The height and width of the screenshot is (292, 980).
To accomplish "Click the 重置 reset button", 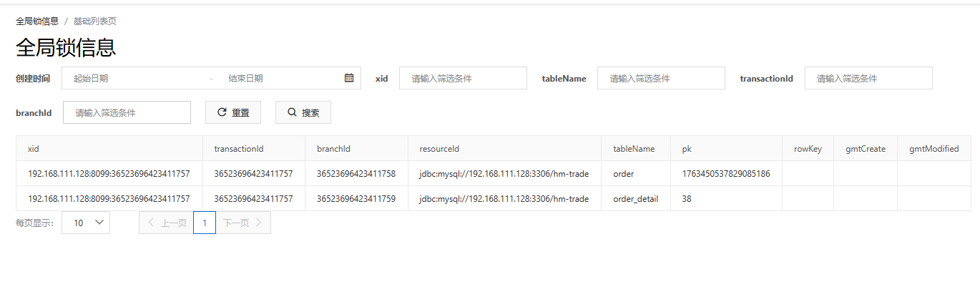I will pyautogui.click(x=232, y=112).
